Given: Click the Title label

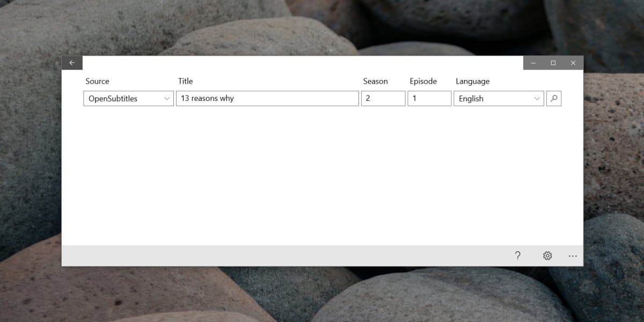Looking at the screenshot, I should (185, 81).
